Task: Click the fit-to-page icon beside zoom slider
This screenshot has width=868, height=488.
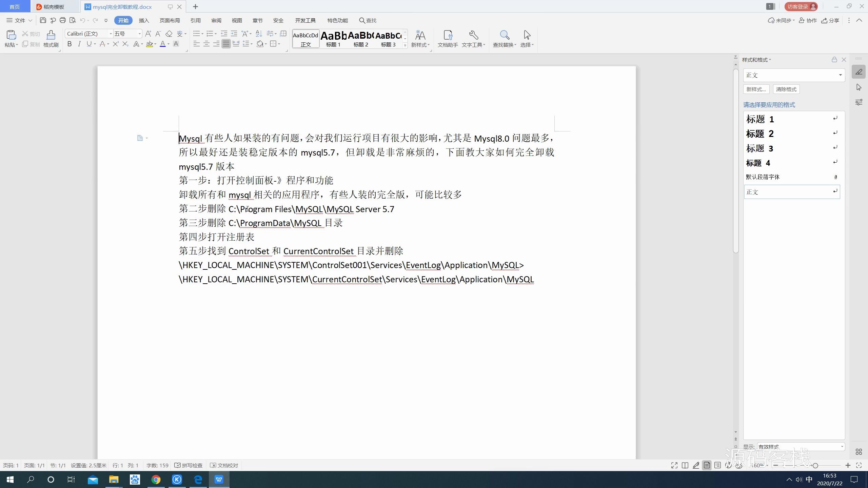Action: tap(859, 465)
